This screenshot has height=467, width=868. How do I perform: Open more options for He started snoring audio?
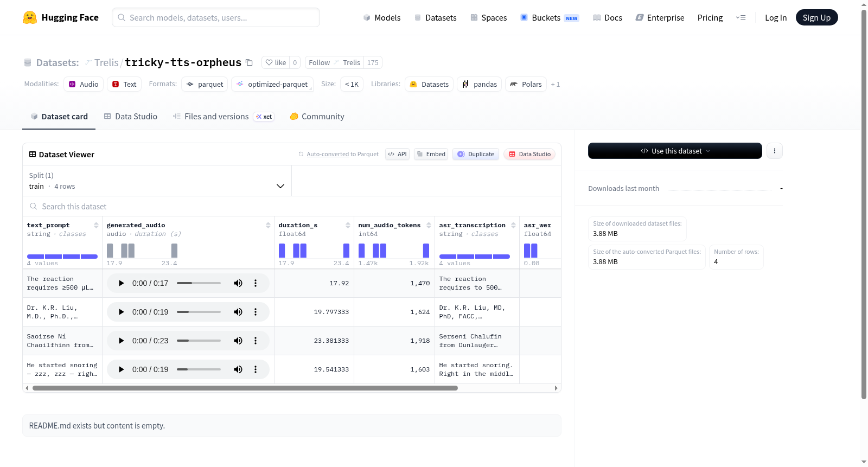pyautogui.click(x=256, y=369)
